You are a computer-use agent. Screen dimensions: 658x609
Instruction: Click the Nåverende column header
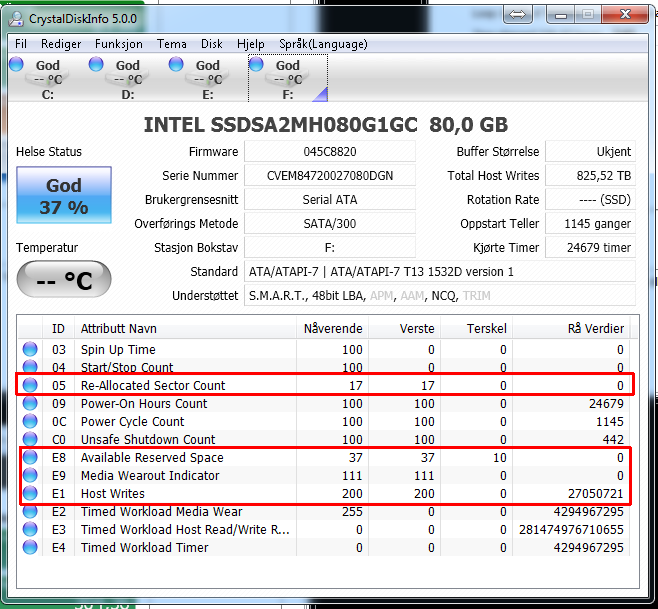pyautogui.click(x=333, y=328)
